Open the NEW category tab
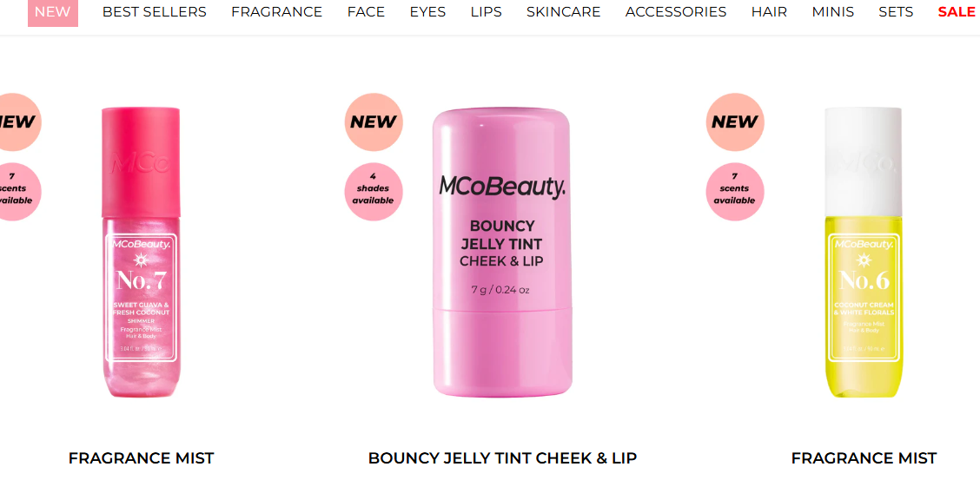Image resolution: width=980 pixels, height=480 pixels. pyautogui.click(x=52, y=12)
